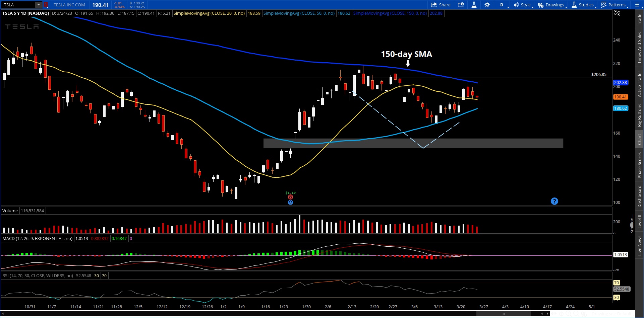This screenshot has height=318, width=644.
Task: Click the RSI study label
Action: pyautogui.click(x=38, y=275)
